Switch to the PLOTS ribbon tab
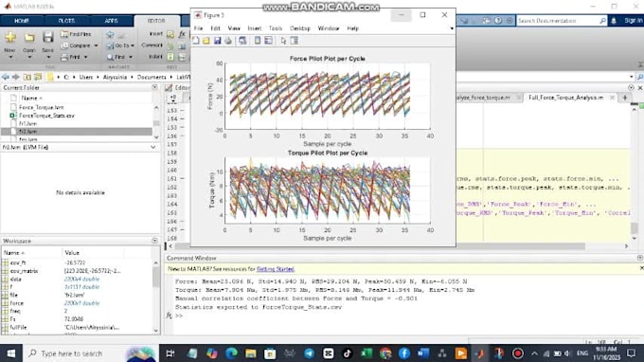 click(66, 21)
